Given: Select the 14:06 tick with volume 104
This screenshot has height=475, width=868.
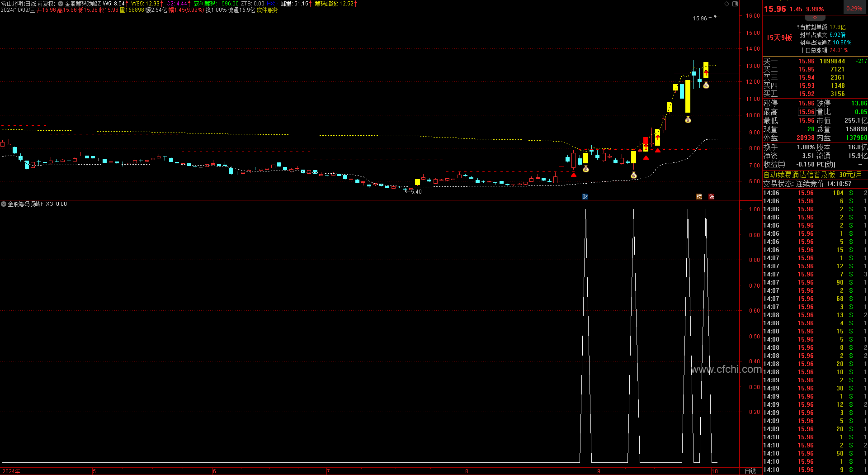Looking at the screenshot, I should tap(815, 193).
